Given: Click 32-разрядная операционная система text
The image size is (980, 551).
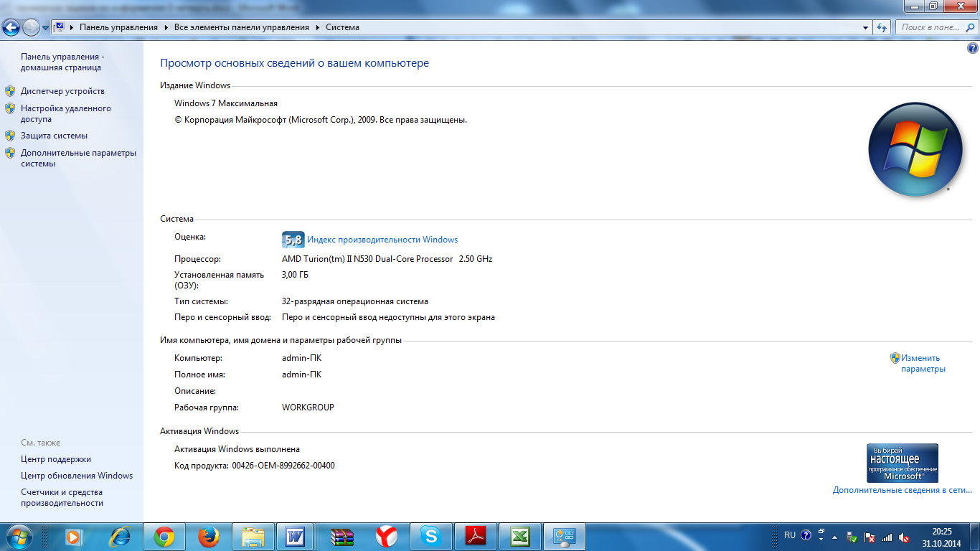Looking at the screenshot, I should (355, 301).
